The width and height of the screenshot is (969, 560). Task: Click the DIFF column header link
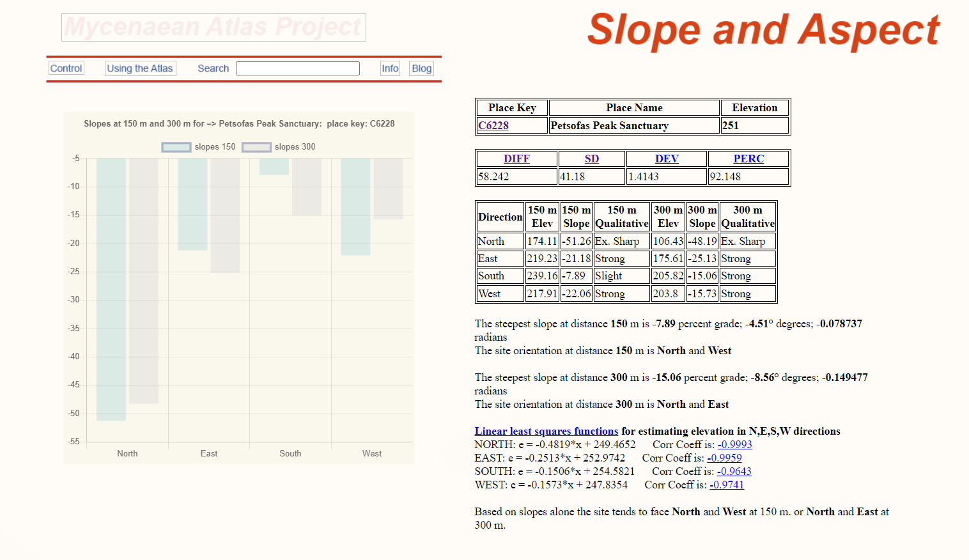coord(516,159)
